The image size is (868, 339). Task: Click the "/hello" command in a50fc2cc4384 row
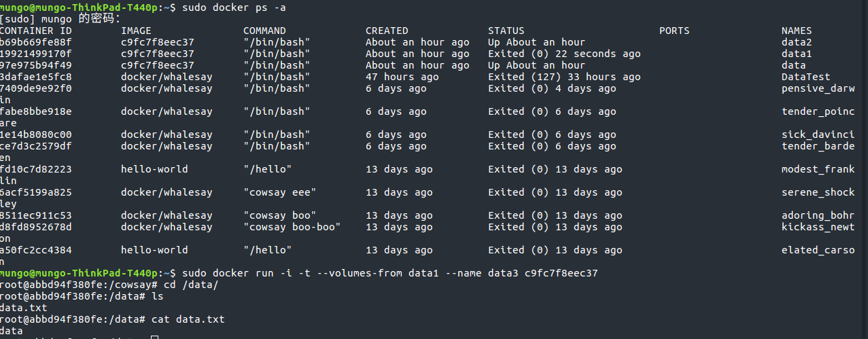point(268,250)
